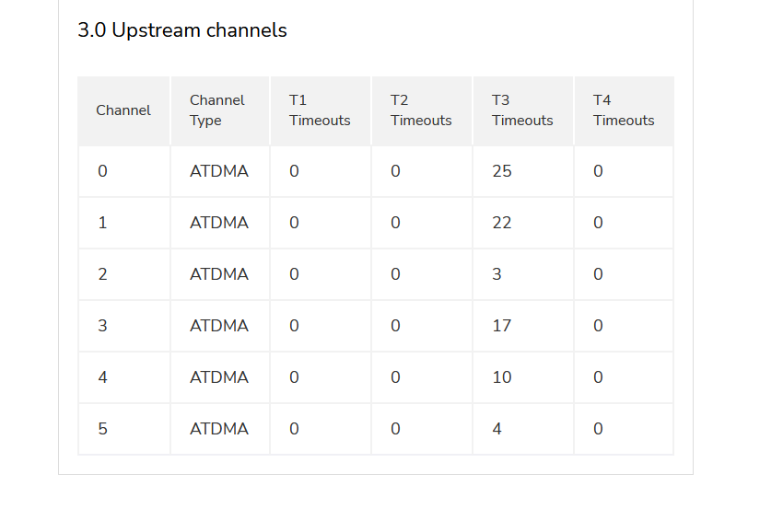Viewport: 783px width, 532px height.
Task: Select the channel number 3 cell
Action: (x=102, y=326)
